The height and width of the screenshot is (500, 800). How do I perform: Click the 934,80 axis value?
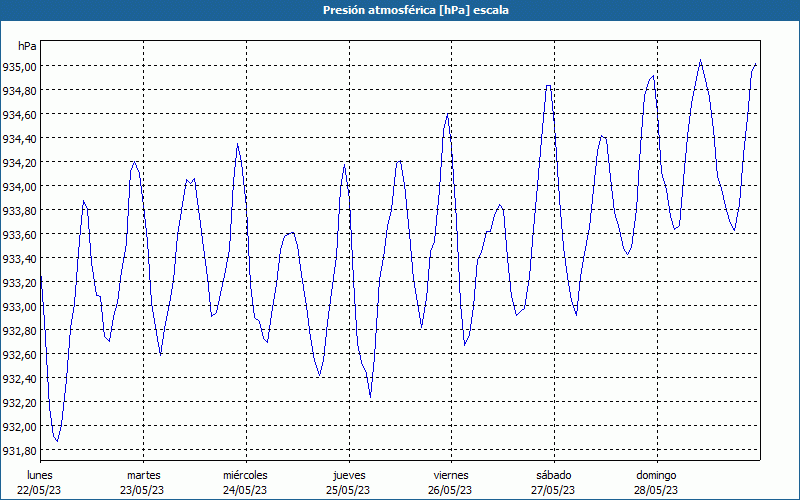tap(19, 90)
